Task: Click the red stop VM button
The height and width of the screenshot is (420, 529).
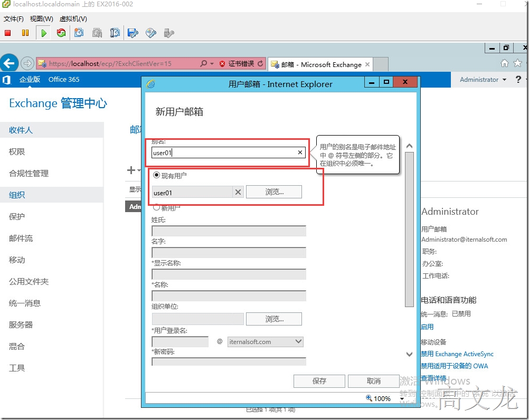Action: 8,33
